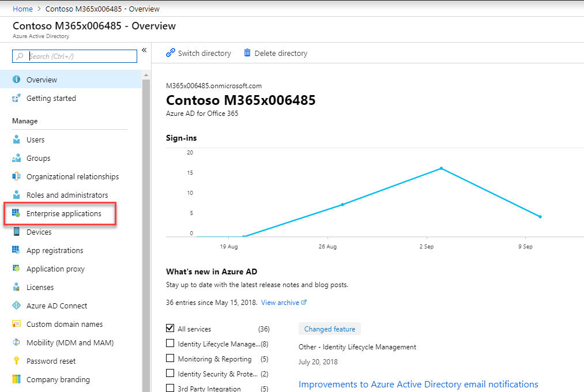
Task: Click the Getting started rocket icon
Action: 16,98
